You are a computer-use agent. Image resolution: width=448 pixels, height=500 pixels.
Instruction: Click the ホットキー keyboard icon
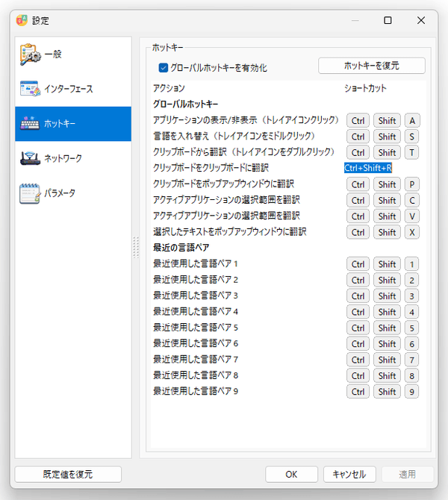coord(30,123)
